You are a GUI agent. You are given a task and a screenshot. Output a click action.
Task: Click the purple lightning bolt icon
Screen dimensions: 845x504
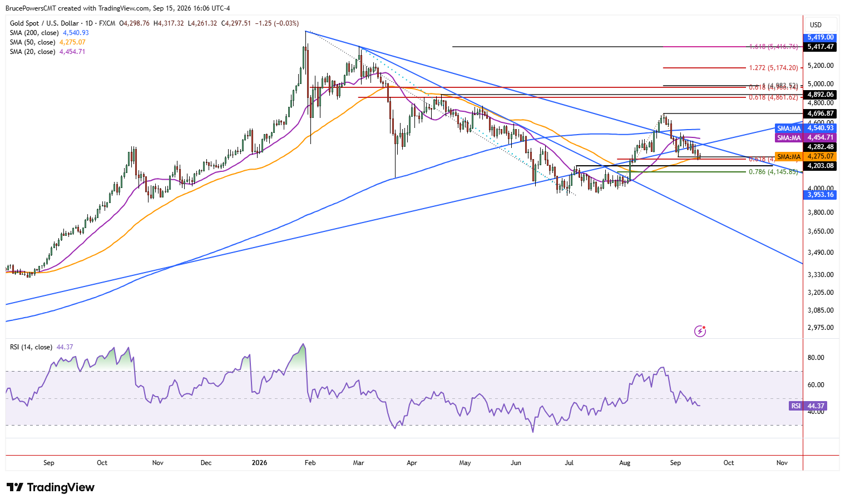[700, 332]
